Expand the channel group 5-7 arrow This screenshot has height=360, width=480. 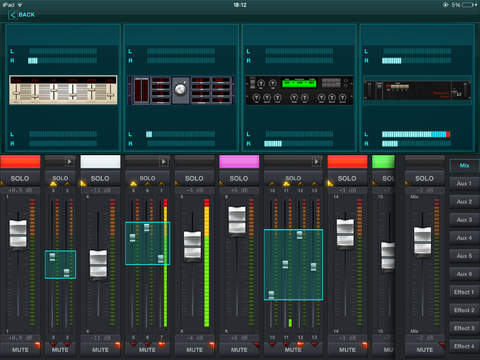(164, 162)
